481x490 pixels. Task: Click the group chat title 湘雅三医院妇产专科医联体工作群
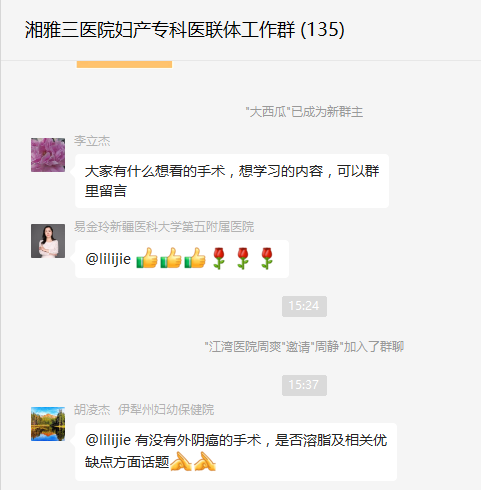click(x=160, y=30)
